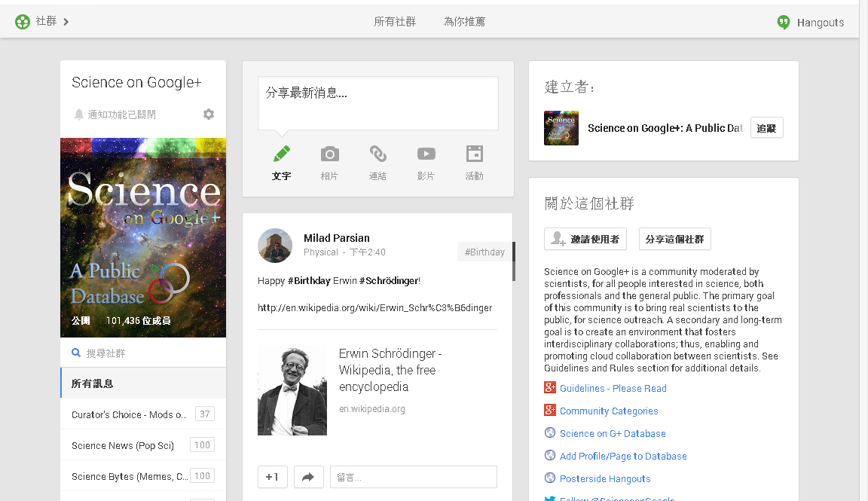Click the creator's Science avatar thumbnail
Viewport: 868px width, 501px height.
[561, 128]
